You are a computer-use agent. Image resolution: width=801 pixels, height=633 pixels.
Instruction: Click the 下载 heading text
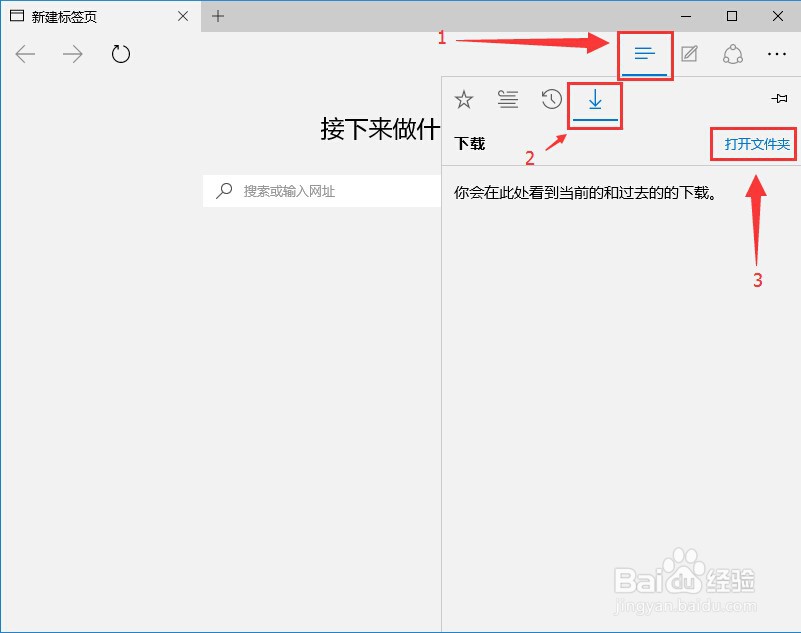tap(469, 144)
